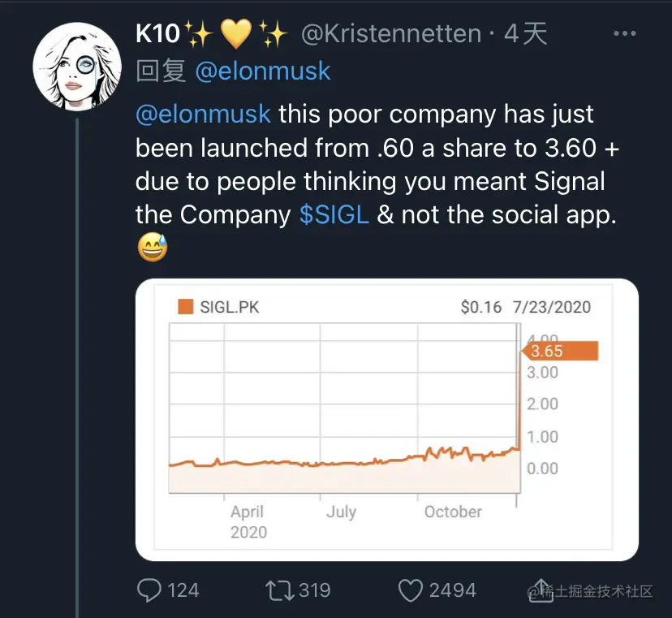Open the three-dot more options menu
Image resolution: width=672 pixels, height=618 pixels.
625,34
